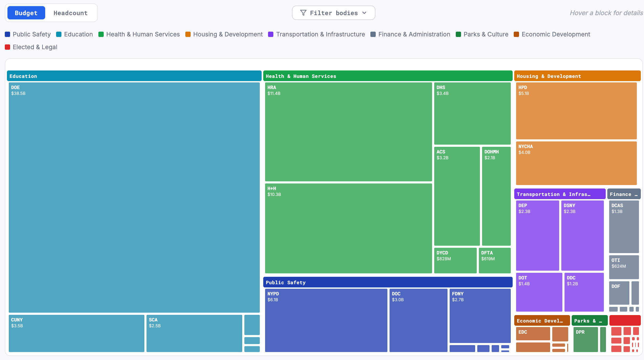Select the HRA $11.4B block
Viewport: 644px width, 360px height.
pyautogui.click(x=348, y=132)
